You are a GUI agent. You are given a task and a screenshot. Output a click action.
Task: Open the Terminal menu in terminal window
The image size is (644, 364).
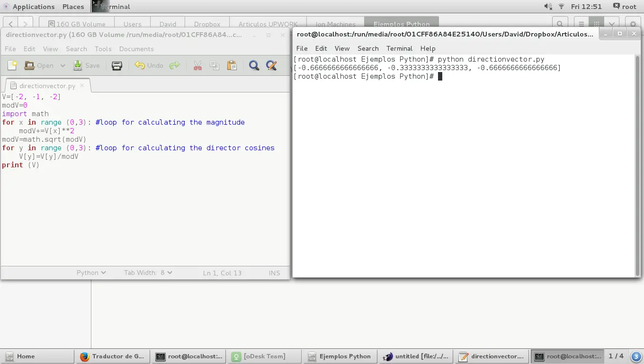click(x=399, y=48)
